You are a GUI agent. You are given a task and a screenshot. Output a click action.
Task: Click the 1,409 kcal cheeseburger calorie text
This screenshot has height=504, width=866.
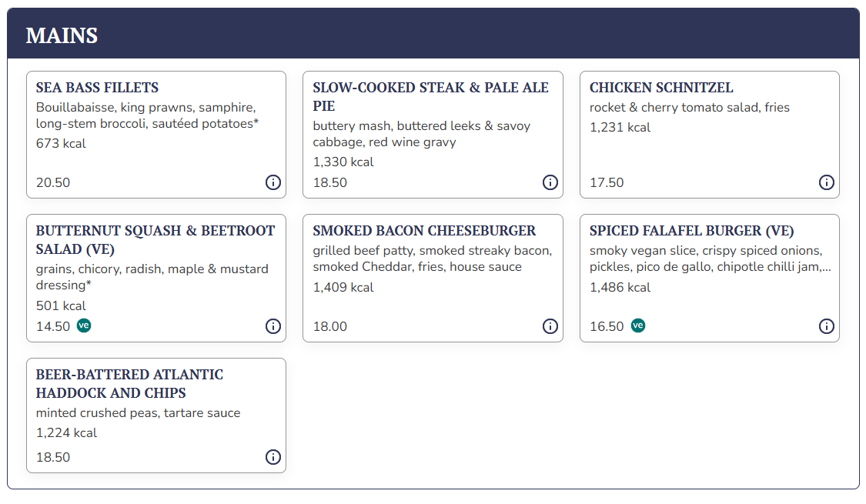pyautogui.click(x=343, y=288)
